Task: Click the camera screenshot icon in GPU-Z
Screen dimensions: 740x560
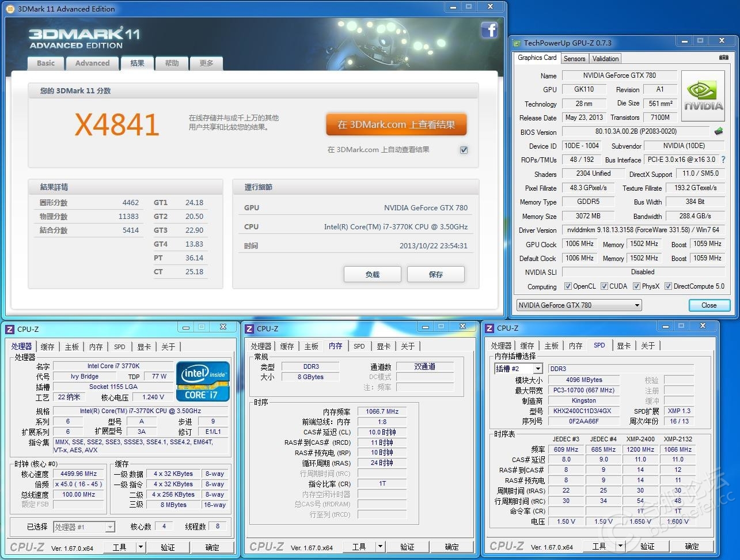Action: [x=723, y=58]
